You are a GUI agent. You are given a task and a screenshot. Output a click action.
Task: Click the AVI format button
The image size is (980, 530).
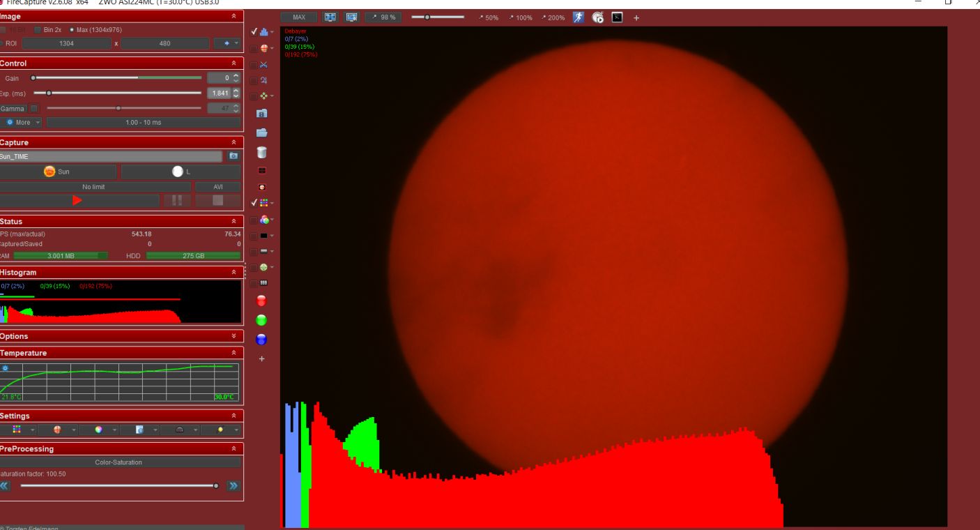(x=217, y=187)
